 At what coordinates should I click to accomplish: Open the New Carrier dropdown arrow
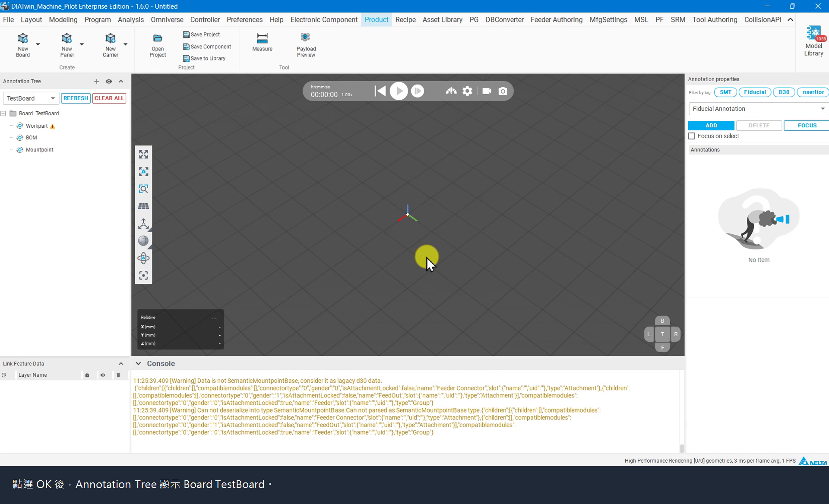(x=126, y=44)
